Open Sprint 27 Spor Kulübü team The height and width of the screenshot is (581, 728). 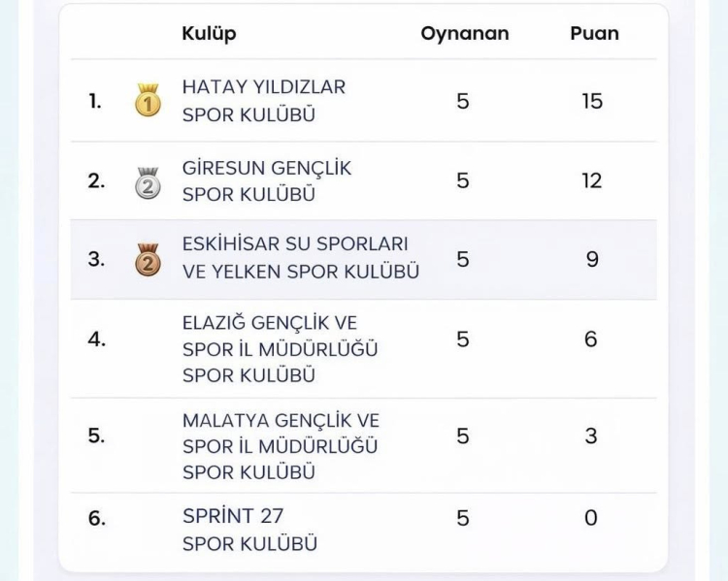tap(248, 530)
